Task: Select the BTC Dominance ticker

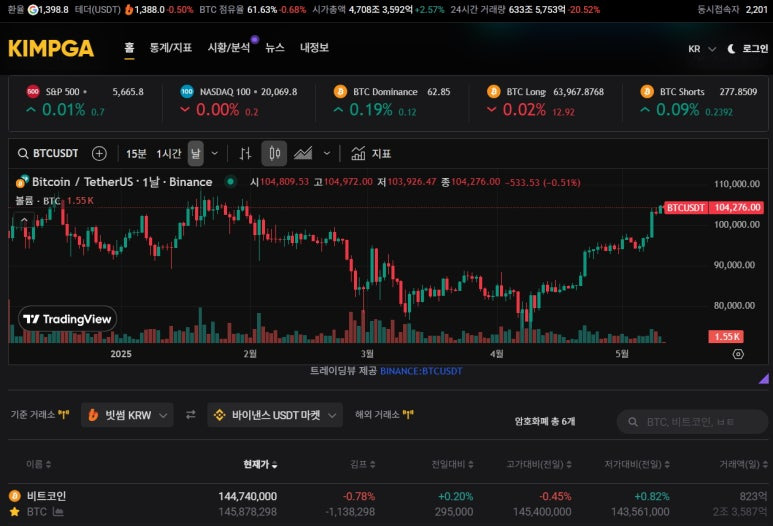Action: click(x=392, y=102)
